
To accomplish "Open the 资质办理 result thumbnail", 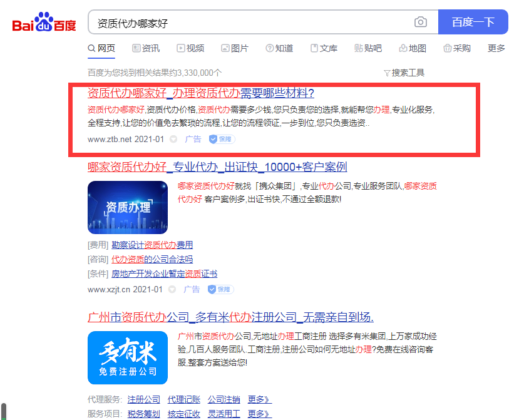I will coord(128,207).
